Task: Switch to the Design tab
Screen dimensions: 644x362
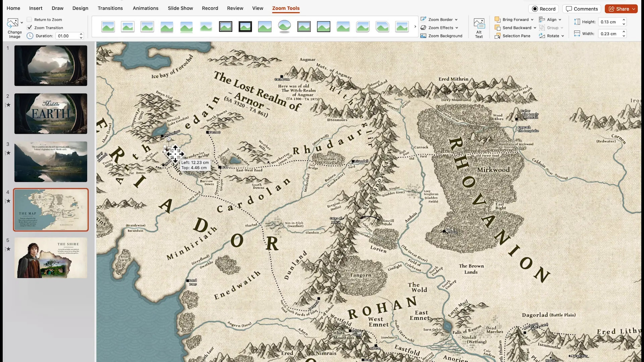Action: pyautogui.click(x=80, y=8)
